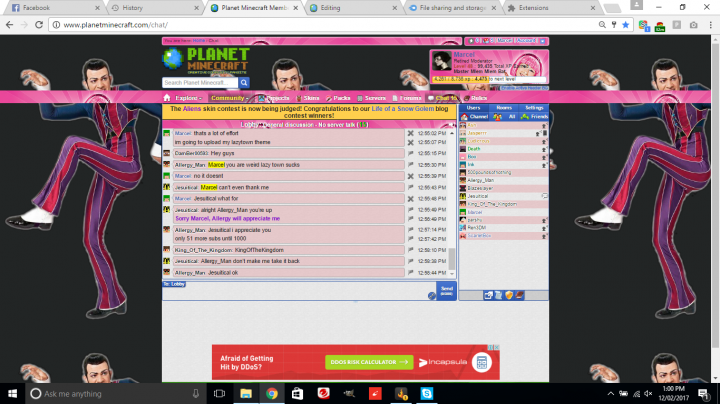Click the user Jesuitical in the user list
Screen dimensions: 720x404
[x=478, y=196]
